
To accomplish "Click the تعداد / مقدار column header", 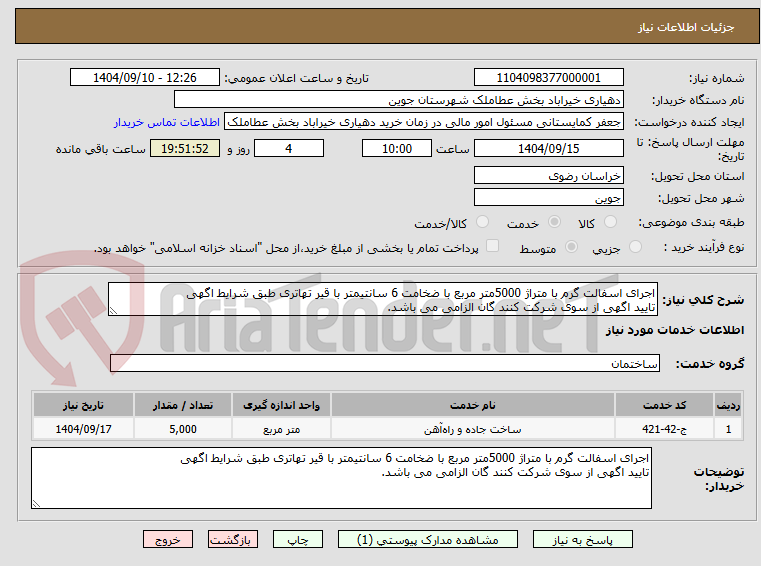I will [183, 405].
